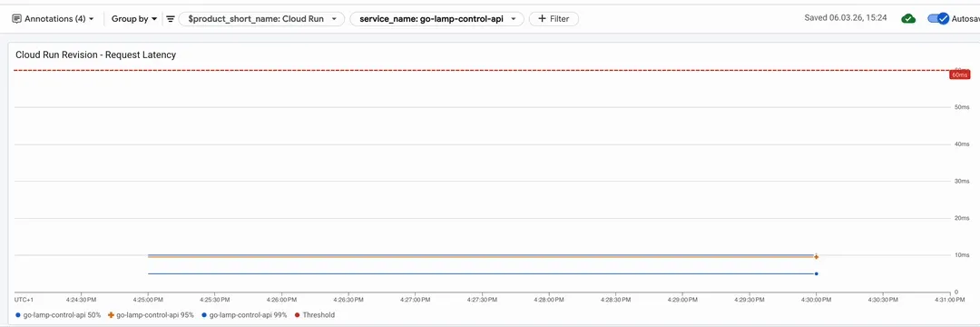The height and width of the screenshot is (327, 980).
Task: Click the 4:31:00 PM axis label
Action: [949, 300]
